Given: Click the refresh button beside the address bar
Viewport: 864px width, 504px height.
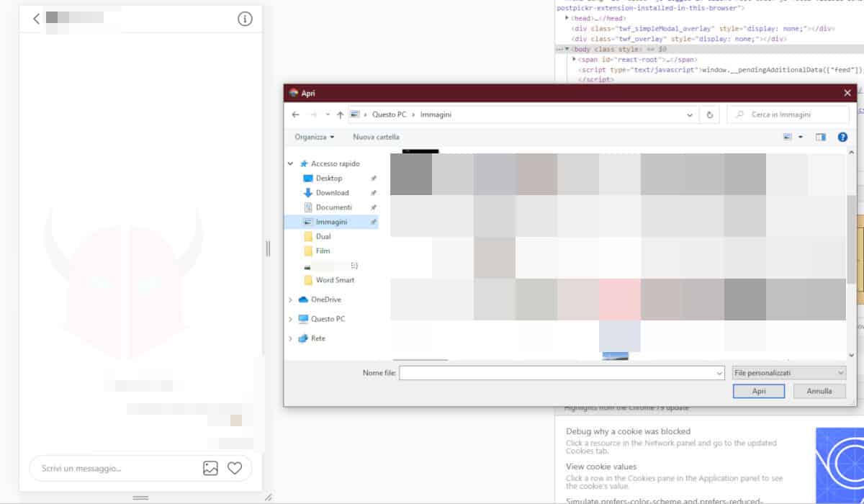Looking at the screenshot, I should pos(710,114).
